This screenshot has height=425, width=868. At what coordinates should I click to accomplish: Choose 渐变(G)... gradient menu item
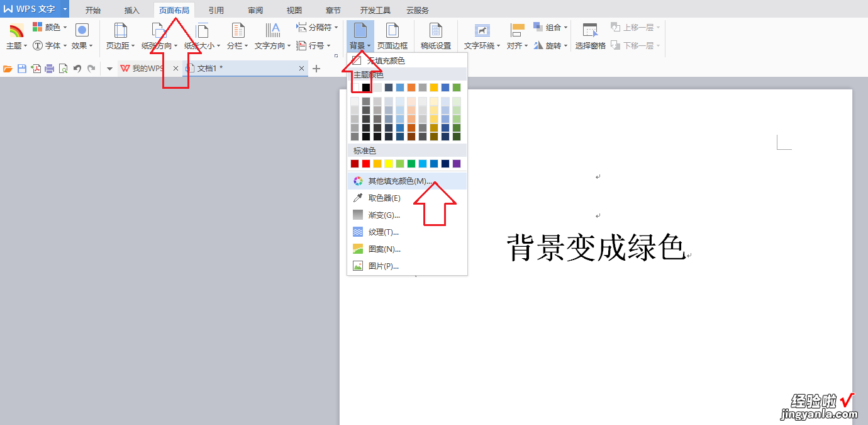(407, 215)
